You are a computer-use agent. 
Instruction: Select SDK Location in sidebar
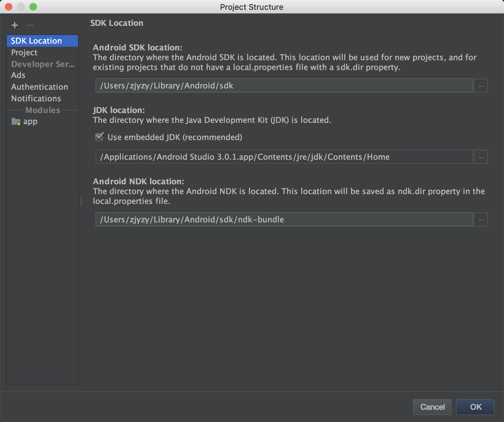(42, 41)
